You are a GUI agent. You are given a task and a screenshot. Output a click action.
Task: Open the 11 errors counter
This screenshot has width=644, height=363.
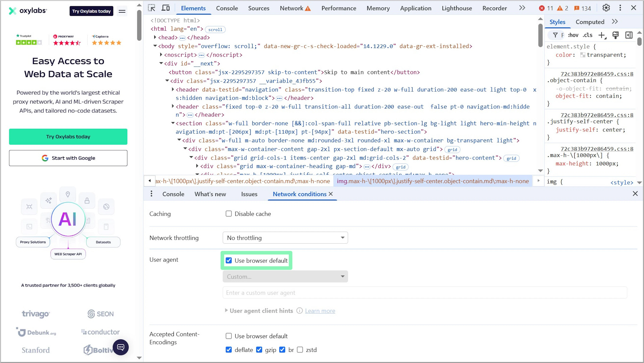pyautogui.click(x=546, y=8)
